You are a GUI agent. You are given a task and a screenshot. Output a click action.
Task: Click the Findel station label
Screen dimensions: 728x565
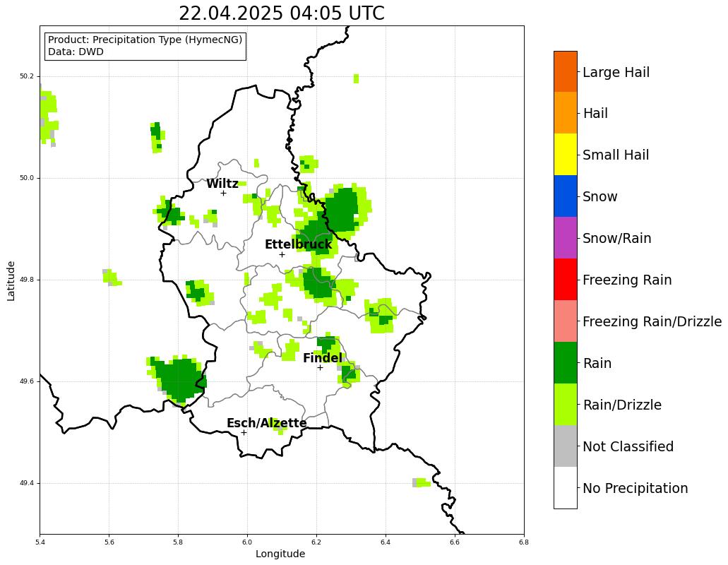[323, 358]
